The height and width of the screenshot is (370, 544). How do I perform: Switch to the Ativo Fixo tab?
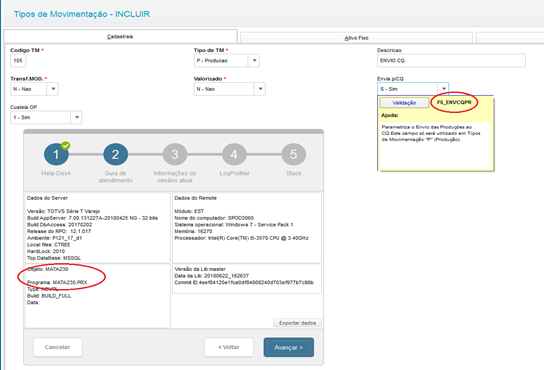(x=356, y=38)
